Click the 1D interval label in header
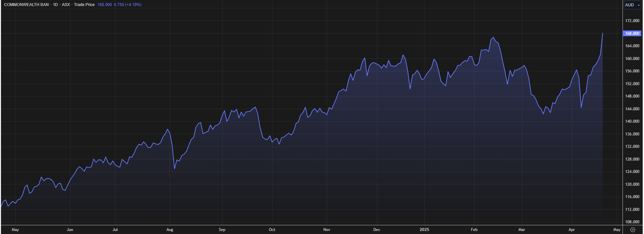This screenshot has width=644, height=234. [56, 5]
